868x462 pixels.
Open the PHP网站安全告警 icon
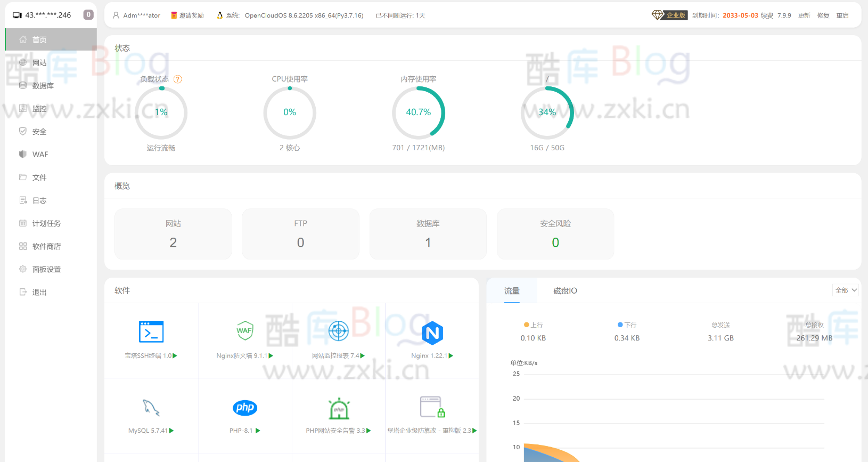(x=339, y=408)
